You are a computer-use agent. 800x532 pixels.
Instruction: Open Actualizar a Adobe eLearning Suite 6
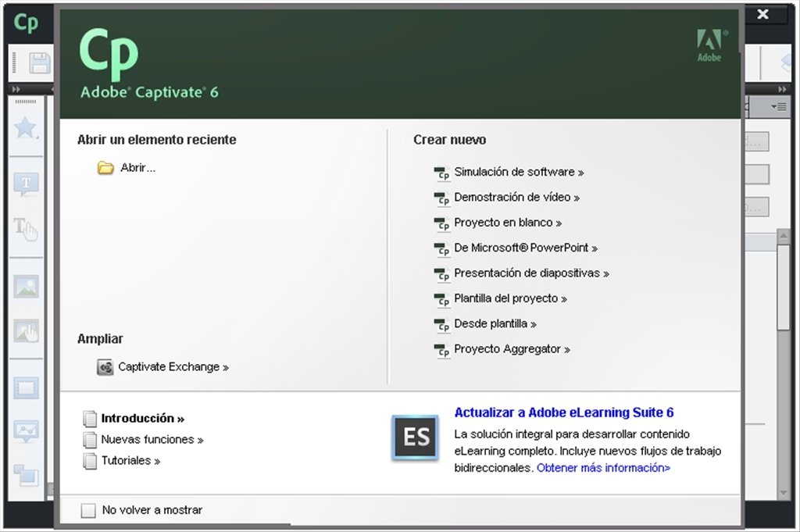click(x=564, y=412)
